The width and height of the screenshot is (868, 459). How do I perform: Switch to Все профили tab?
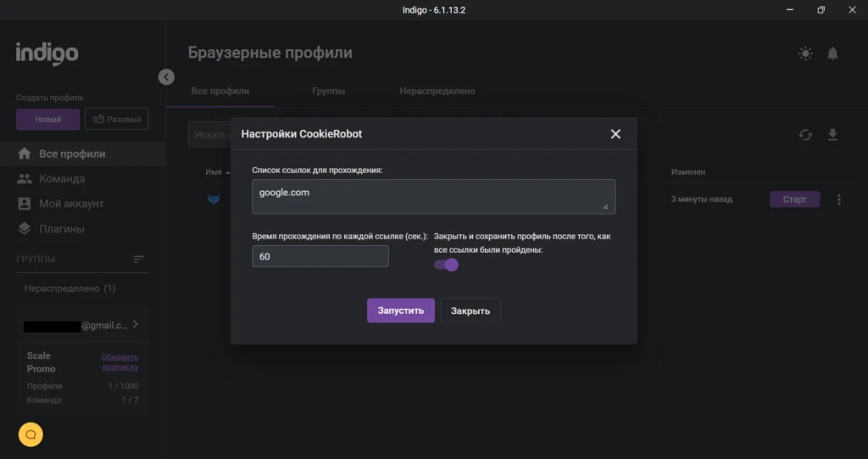click(220, 91)
